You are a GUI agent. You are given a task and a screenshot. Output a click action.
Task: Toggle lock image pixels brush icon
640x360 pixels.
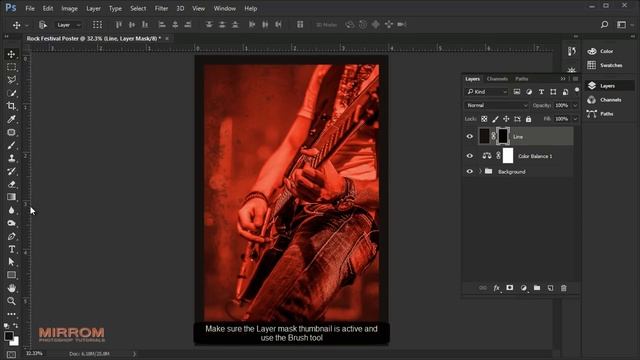pyautogui.click(x=495, y=119)
